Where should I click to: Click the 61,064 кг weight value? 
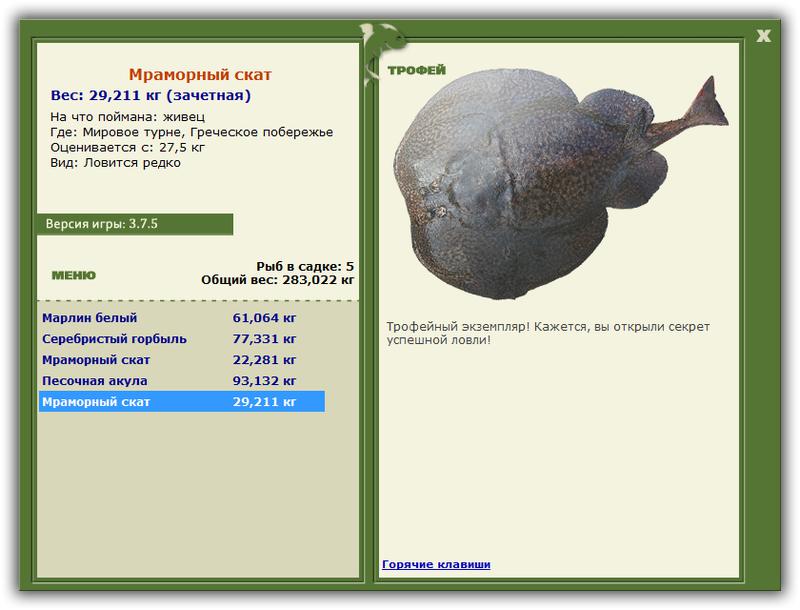click(x=264, y=318)
